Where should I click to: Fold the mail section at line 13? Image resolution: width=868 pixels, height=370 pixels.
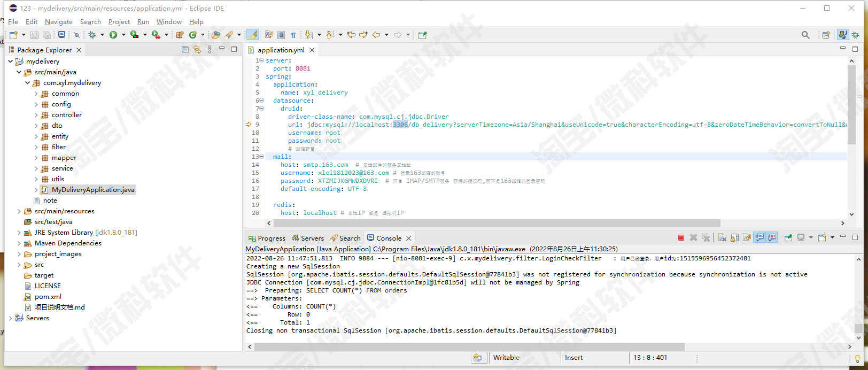[261, 157]
